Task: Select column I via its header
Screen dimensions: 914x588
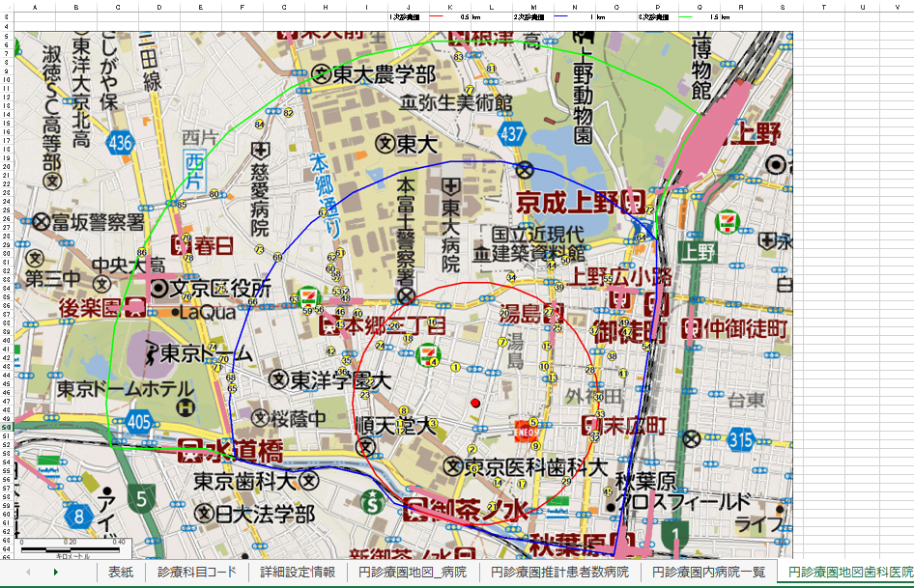Action: coord(367,7)
